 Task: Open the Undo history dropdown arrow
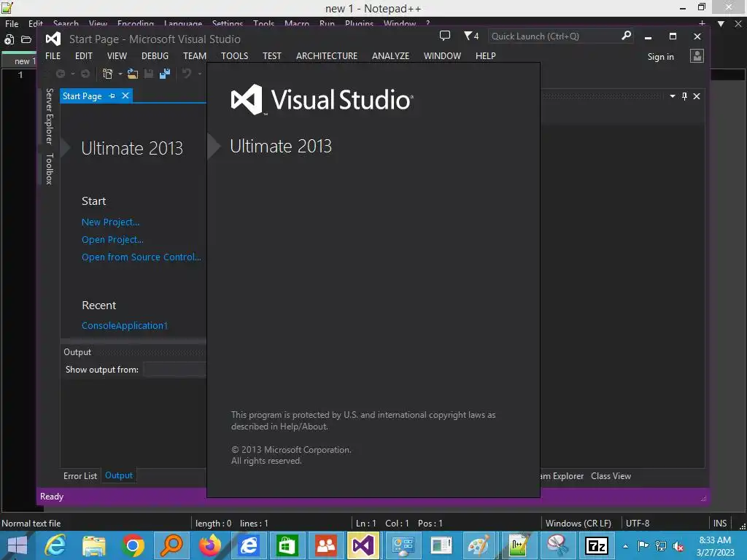coord(200,74)
